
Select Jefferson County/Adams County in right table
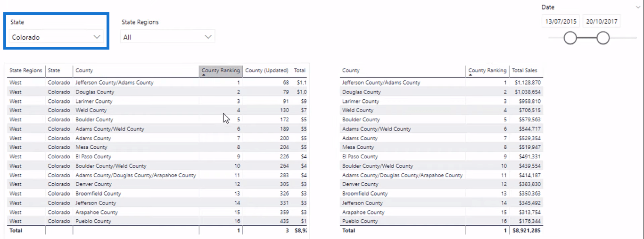click(381, 83)
